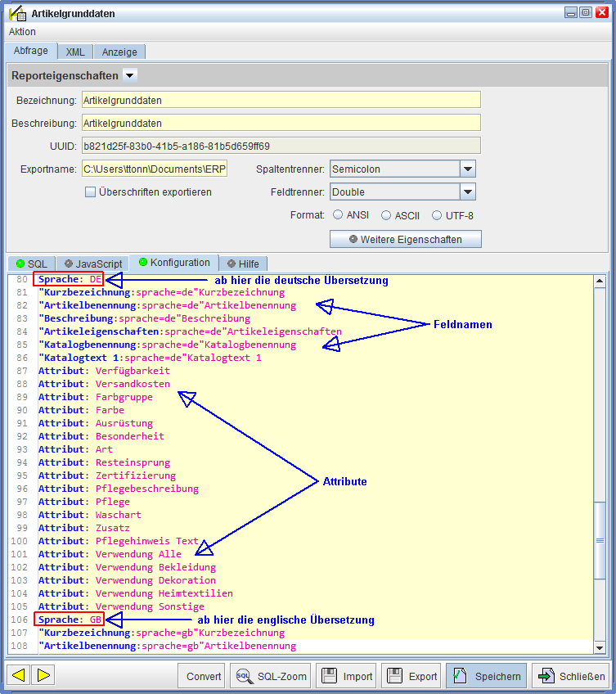The width and height of the screenshot is (616, 694).
Task: Click the Artikelgrunddaten window title icon
Action: click(16, 13)
